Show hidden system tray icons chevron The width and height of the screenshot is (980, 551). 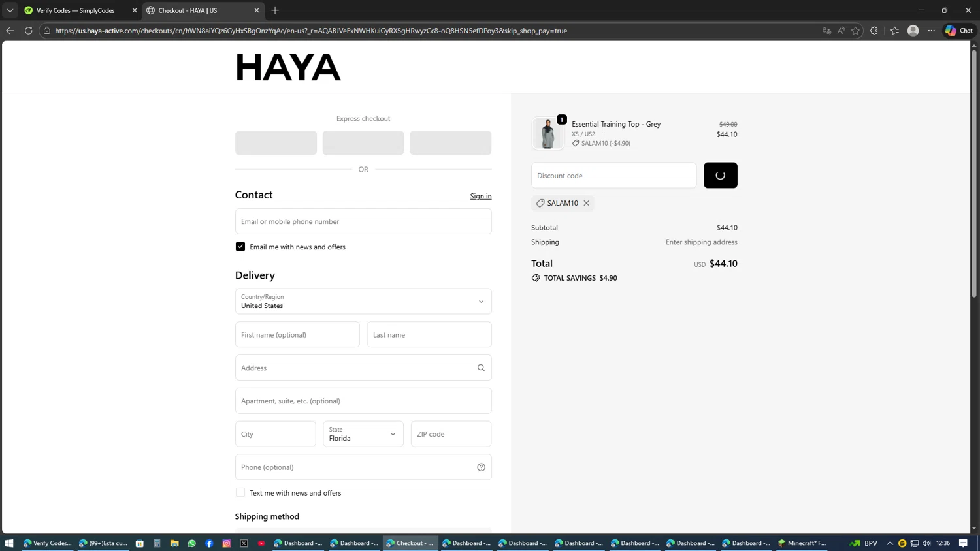coord(890,543)
